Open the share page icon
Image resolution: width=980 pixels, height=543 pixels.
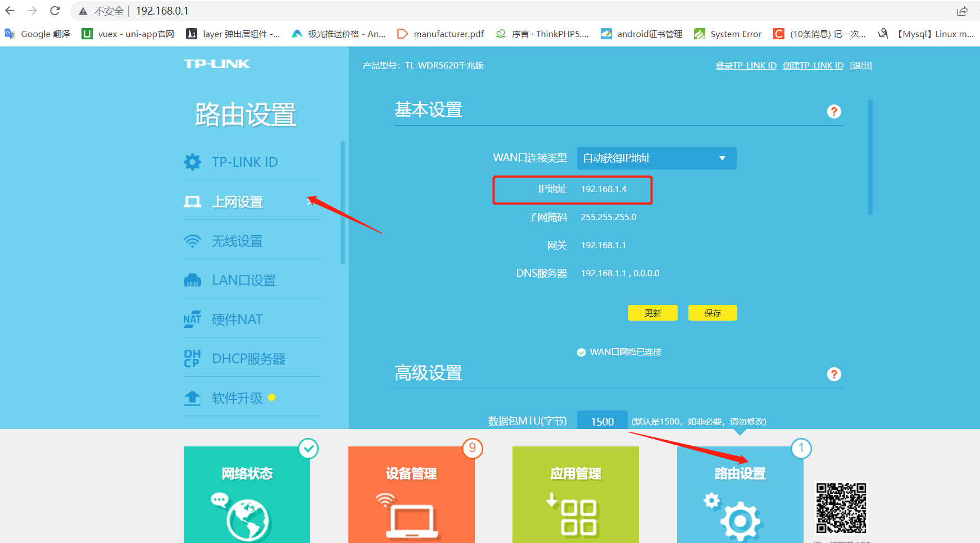coord(963,11)
